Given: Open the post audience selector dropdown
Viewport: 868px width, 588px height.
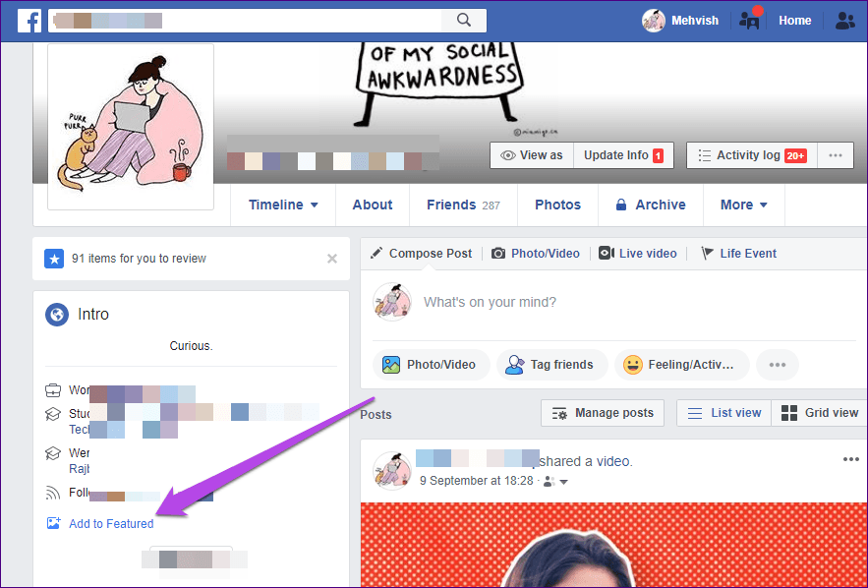Looking at the screenshot, I should click(555, 481).
